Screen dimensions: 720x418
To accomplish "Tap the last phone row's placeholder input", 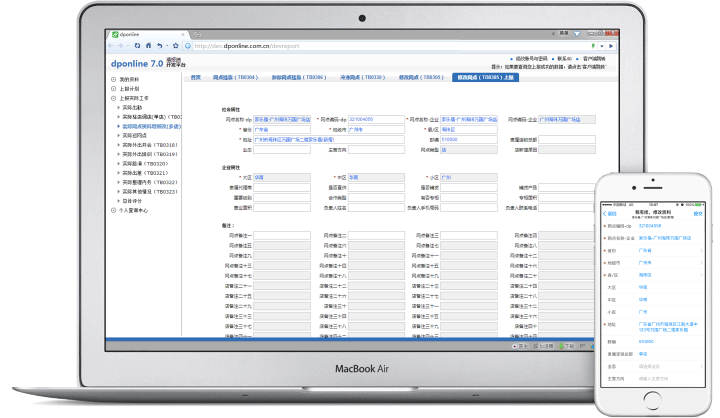I will (x=653, y=378).
